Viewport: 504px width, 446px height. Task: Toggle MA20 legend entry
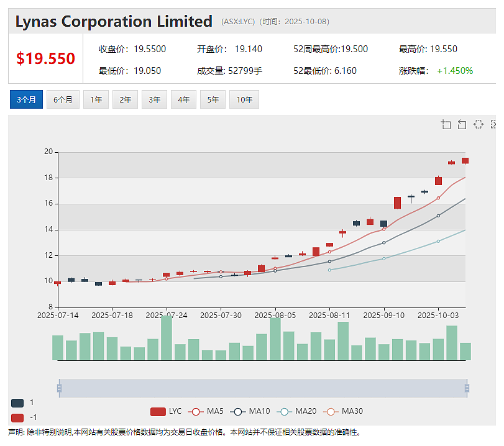point(296,411)
